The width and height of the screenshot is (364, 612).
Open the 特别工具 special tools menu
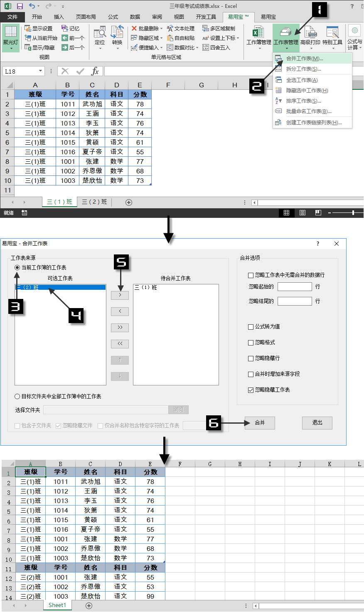coord(332,37)
